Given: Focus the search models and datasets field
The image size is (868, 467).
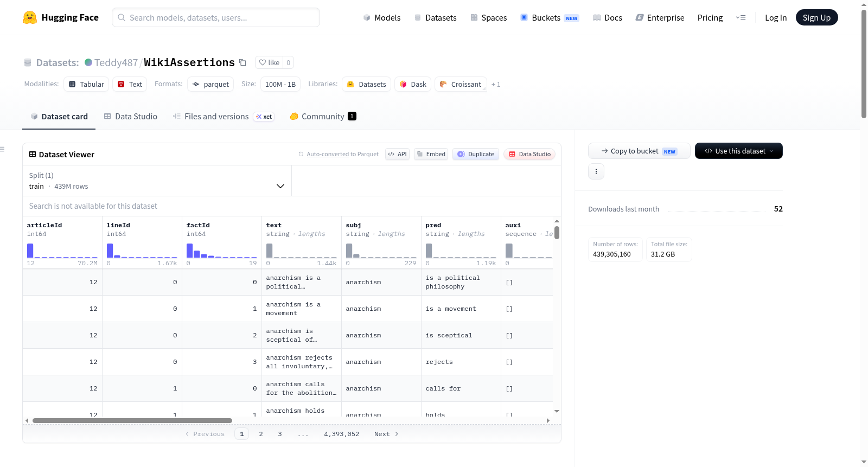Looking at the screenshot, I should tap(216, 17).
